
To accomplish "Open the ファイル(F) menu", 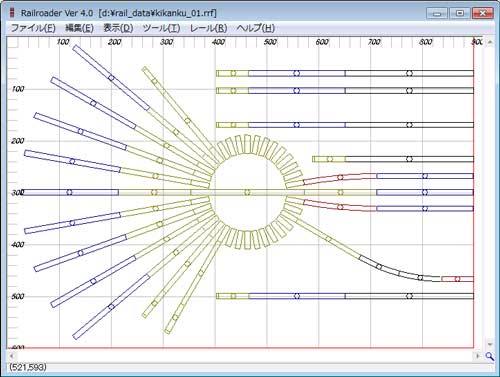I will (33, 28).
